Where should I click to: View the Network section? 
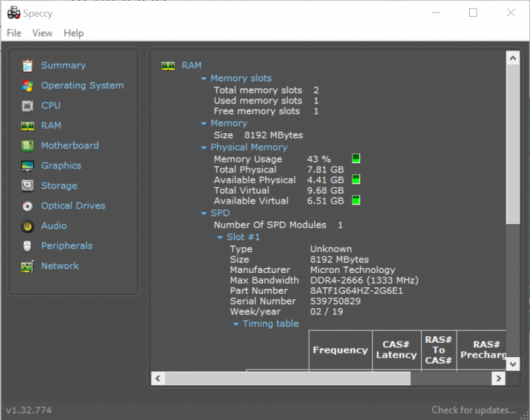tap(60, 266)
